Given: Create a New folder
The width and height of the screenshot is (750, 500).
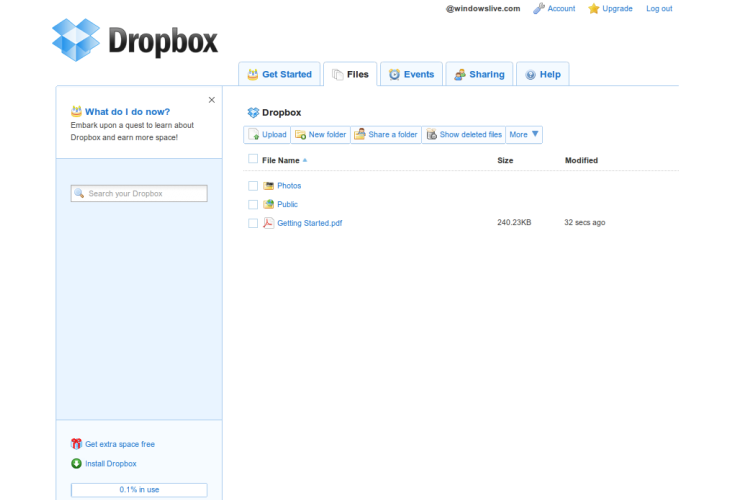Looking at the screenshot, I should click(x=320, y=134).
